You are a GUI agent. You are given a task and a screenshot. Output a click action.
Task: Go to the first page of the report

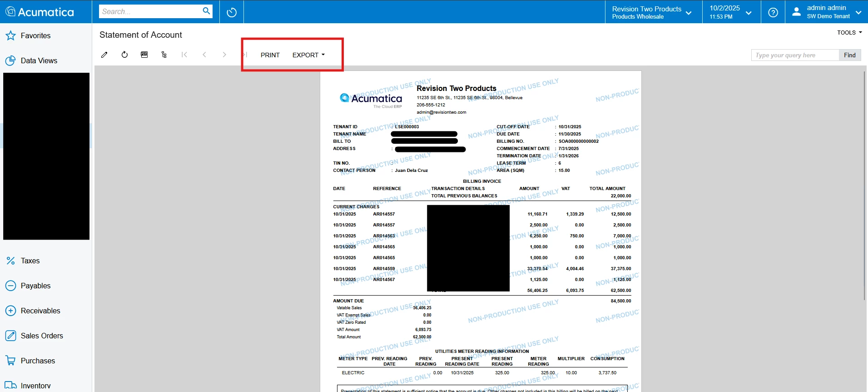coord(184,55)
